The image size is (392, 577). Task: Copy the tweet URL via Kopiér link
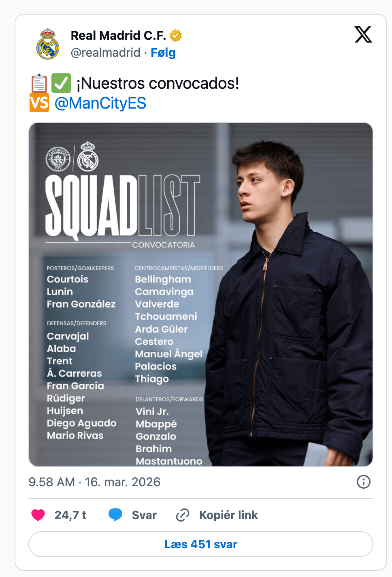[x=228, y=515]
